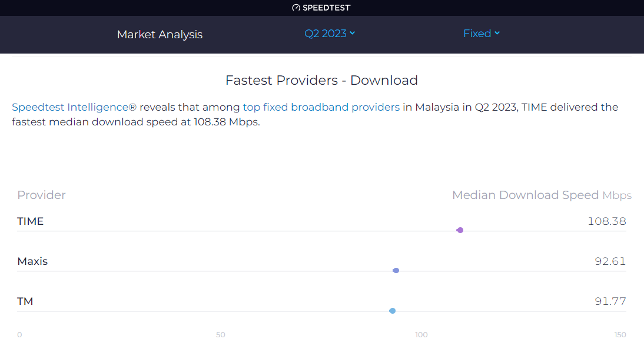This screenshot has width=644, height=362.
Task: Open the Q2 2023 quarter dropdown
Action: pos(329,34)
